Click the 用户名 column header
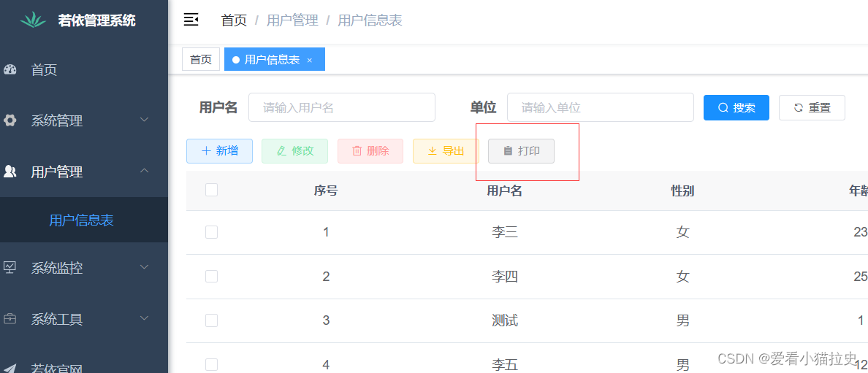This screenshot has width=868, height=373. (504, 191)
